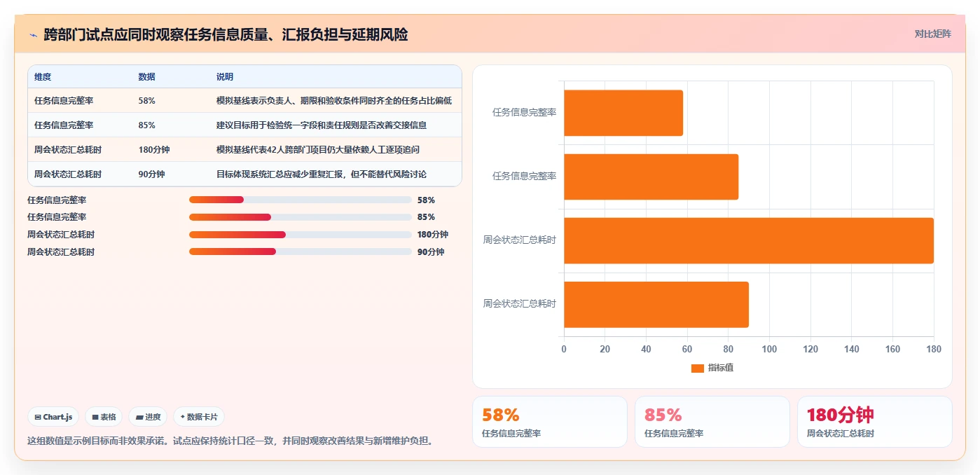The image size is (980, 475).
Task: Click description starting 建议目标用于检验
Action: pyautogui.click(x=322, y=125)
